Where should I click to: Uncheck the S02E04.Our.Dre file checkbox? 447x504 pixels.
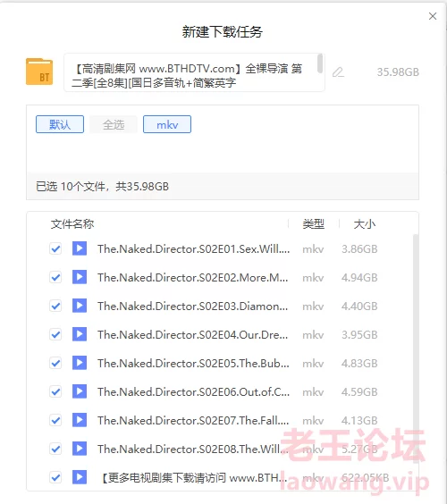[x=55, y=334]
